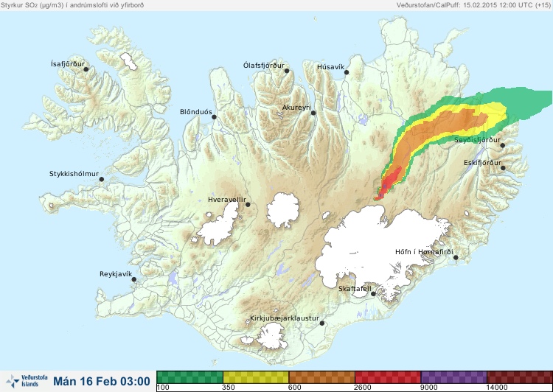The width and height of the screenshot is (553, 392).
Task: Click the Veðurstofa Íslands logo
Action: [27, 381]
